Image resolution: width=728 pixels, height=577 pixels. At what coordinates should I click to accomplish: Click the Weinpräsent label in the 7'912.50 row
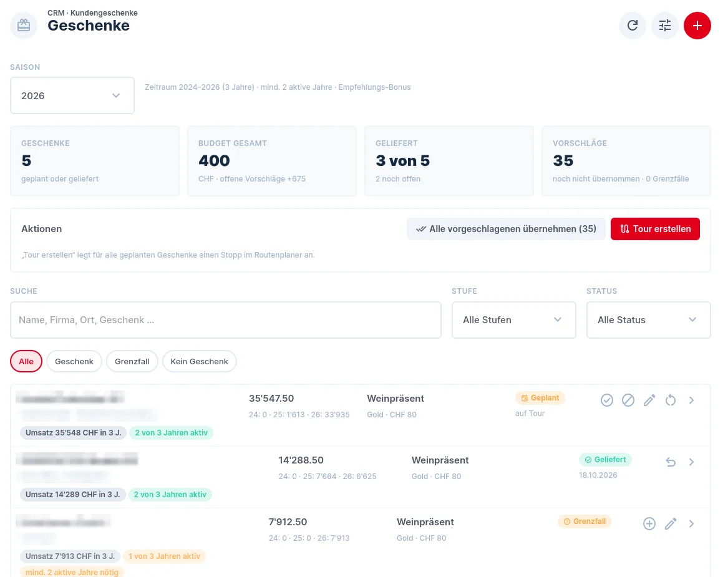coord(425,521)
